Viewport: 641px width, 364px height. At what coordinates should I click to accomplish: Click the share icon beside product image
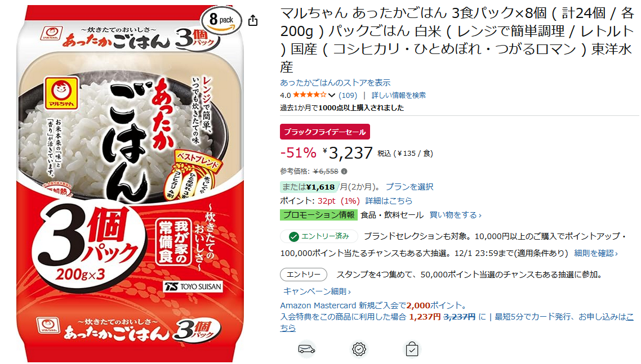(x=253, y=20)
